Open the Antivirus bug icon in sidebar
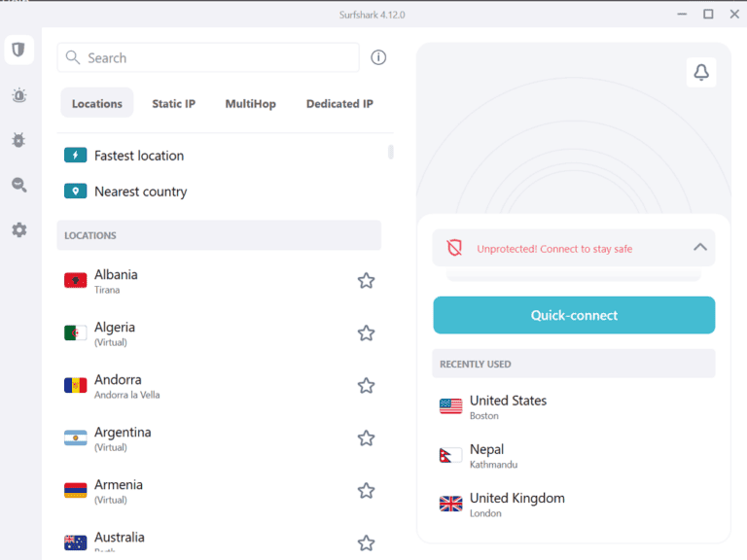747x560 pixels. [x=18, y=140]
